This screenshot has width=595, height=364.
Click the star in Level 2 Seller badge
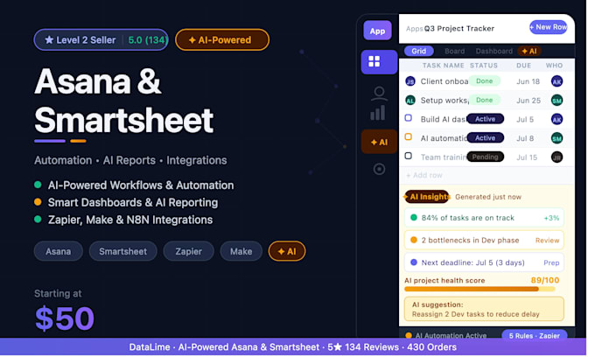click(x=49, y=40)
